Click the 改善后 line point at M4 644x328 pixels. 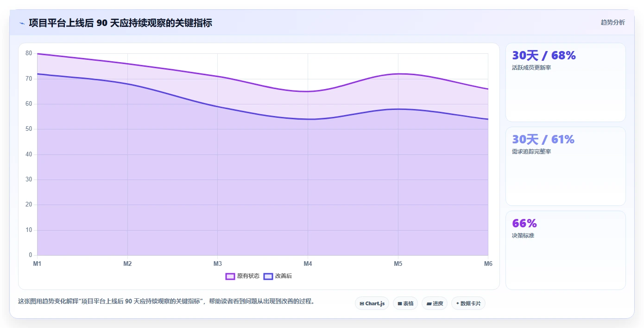point(308,119)
